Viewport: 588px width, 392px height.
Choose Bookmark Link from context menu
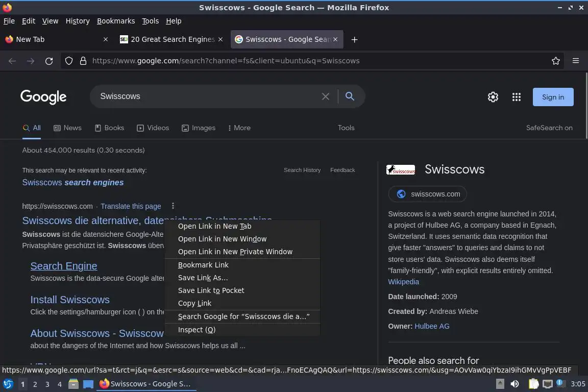point(242,265)
